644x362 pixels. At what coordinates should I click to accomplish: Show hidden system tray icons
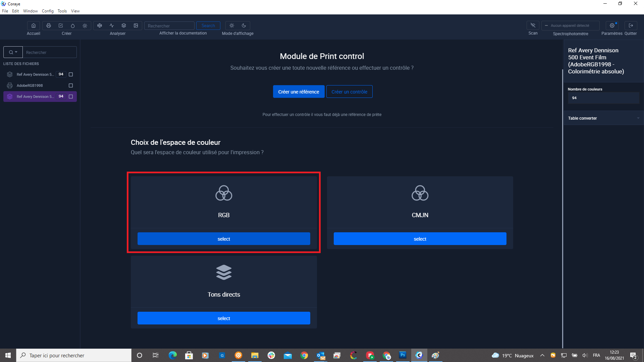[542, 355]
